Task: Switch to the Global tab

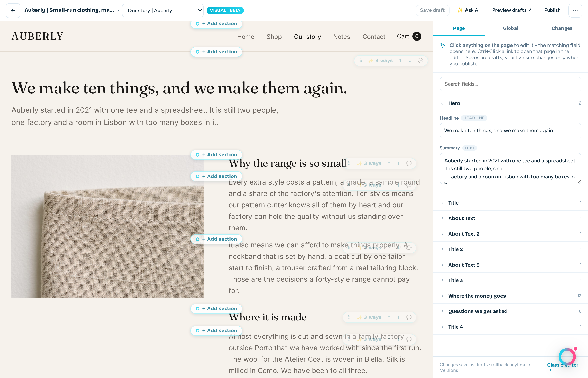Action: point(510,28)
